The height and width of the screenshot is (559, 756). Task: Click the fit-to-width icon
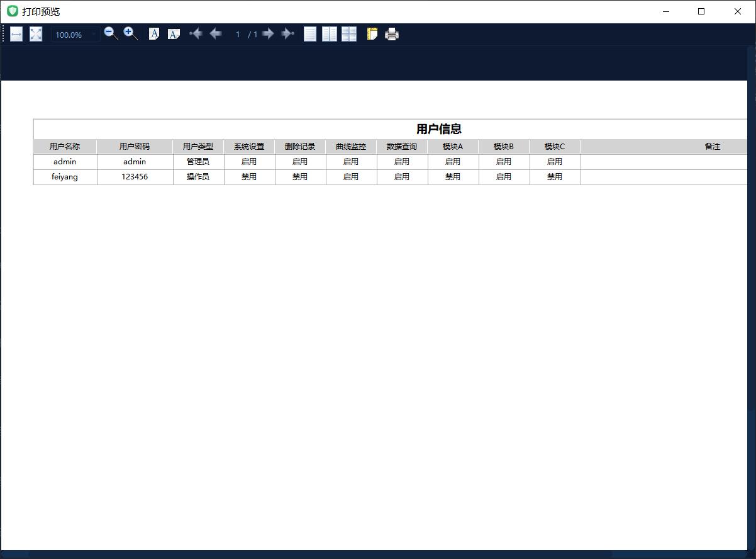pos(16,35)
